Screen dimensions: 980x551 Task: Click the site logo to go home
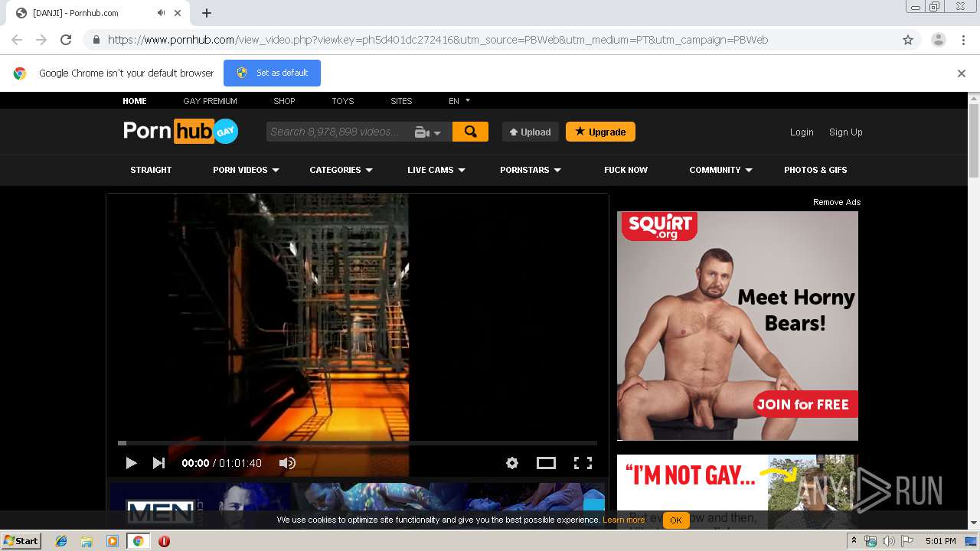click(181, 131)
